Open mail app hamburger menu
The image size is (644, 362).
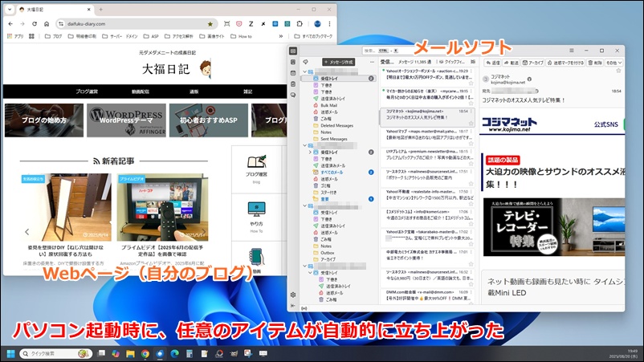(x=571, y=51)
